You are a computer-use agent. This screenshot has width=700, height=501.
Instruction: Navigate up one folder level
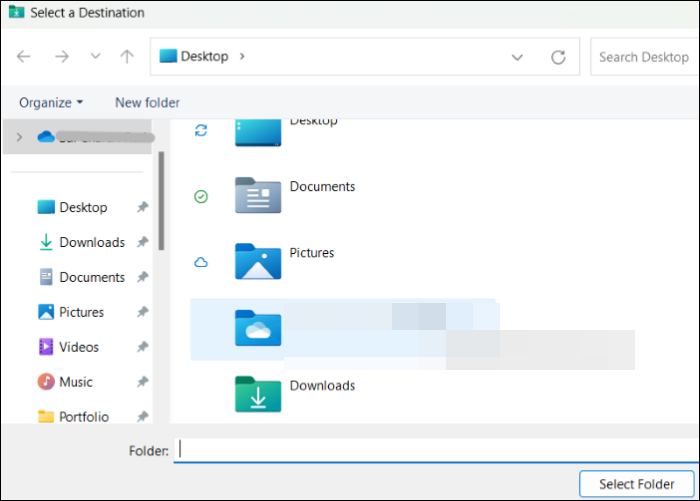pos(127,56)
